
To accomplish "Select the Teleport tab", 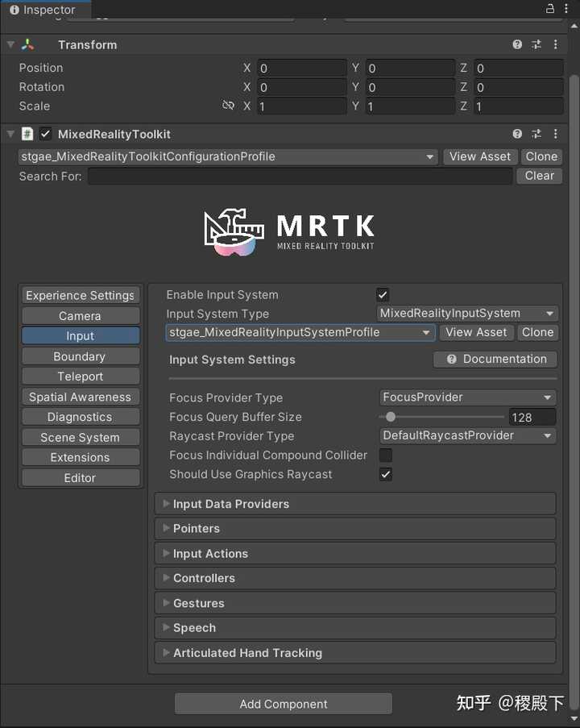I will [81, 376].
